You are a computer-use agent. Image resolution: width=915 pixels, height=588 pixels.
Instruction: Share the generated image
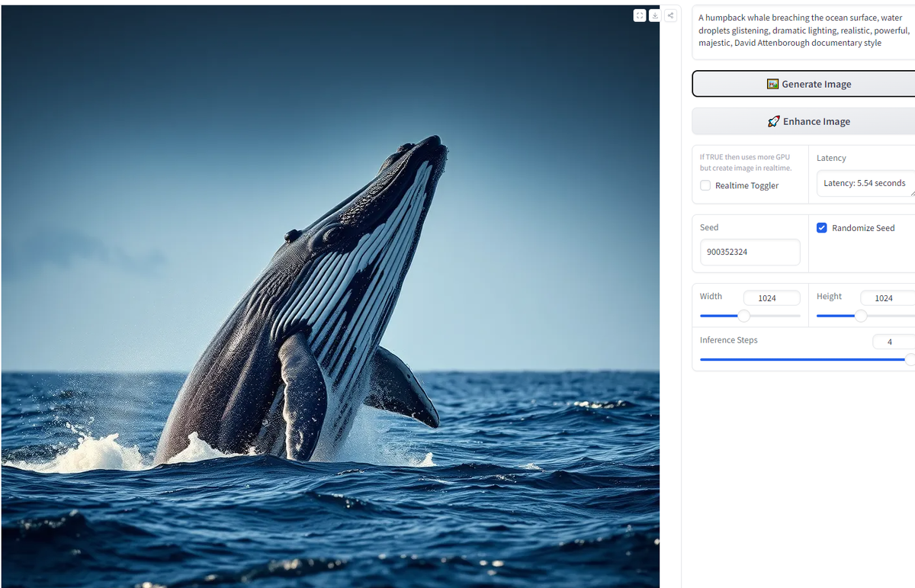pyautogui.click(x=670, y=15)
